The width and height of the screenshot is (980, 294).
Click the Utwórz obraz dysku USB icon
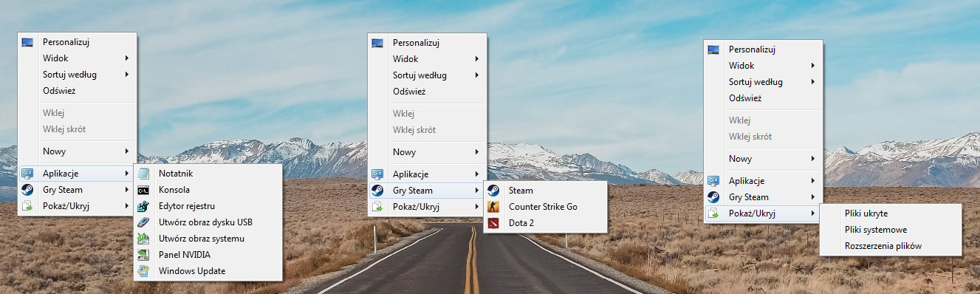[x=143, y=222]
